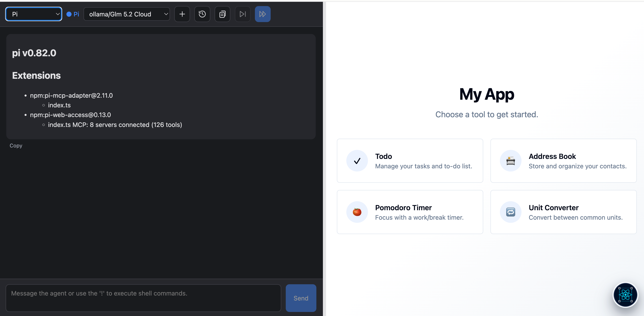
Task: Click the Unit Converter arrows icon
Action: pos(510,212)
